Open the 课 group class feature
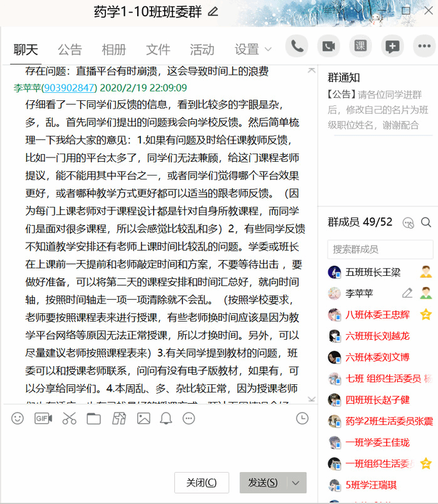438x504 pixels. click(x=360, y=46)
